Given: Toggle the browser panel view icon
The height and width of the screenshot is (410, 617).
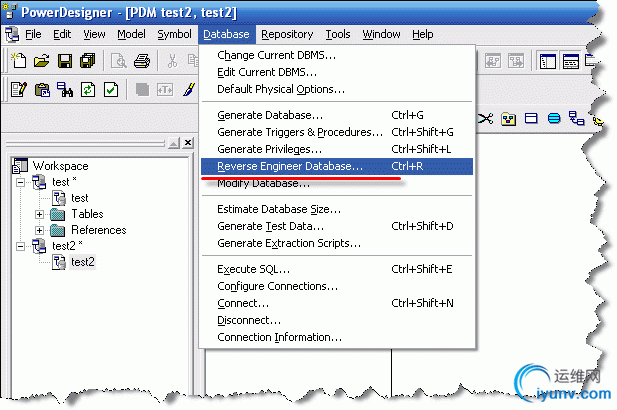Looking at the screenshot, I should [547, 61].
